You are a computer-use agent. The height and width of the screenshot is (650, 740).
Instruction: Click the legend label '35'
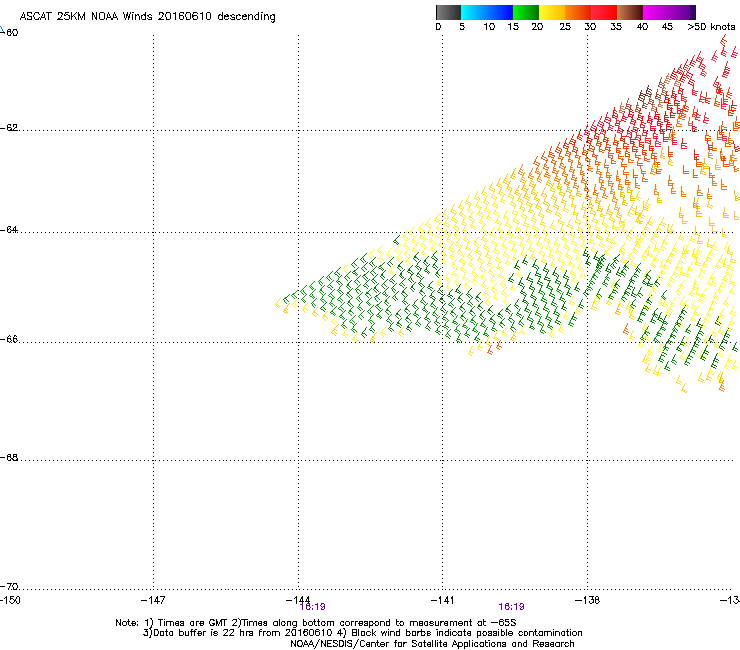tap(616, 27)
